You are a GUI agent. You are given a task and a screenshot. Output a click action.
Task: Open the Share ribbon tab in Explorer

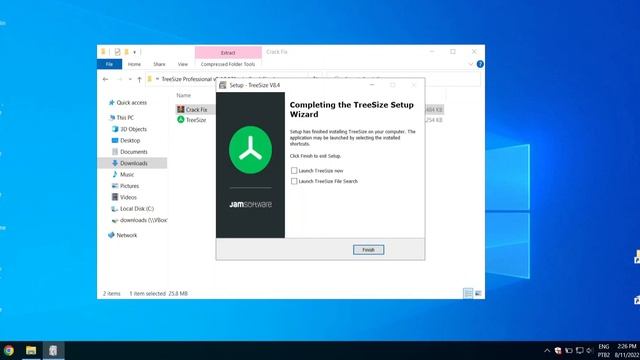coord(159,64)
